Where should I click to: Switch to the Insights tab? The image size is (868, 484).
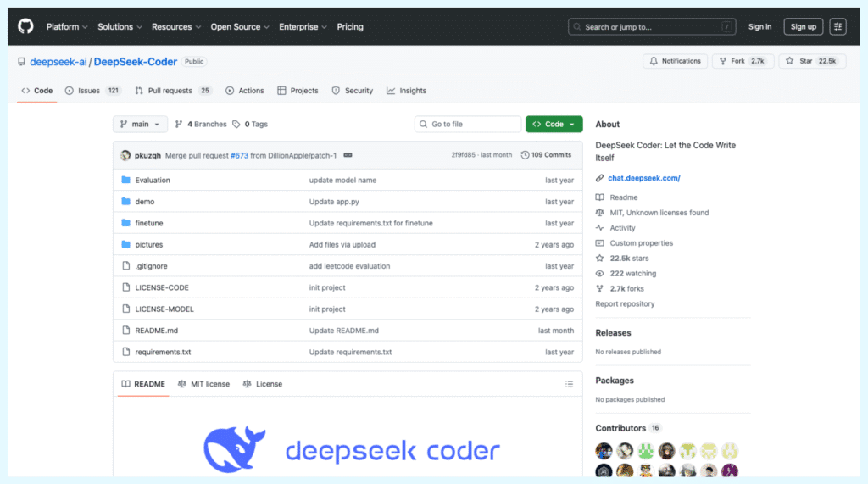coord(406,90)
